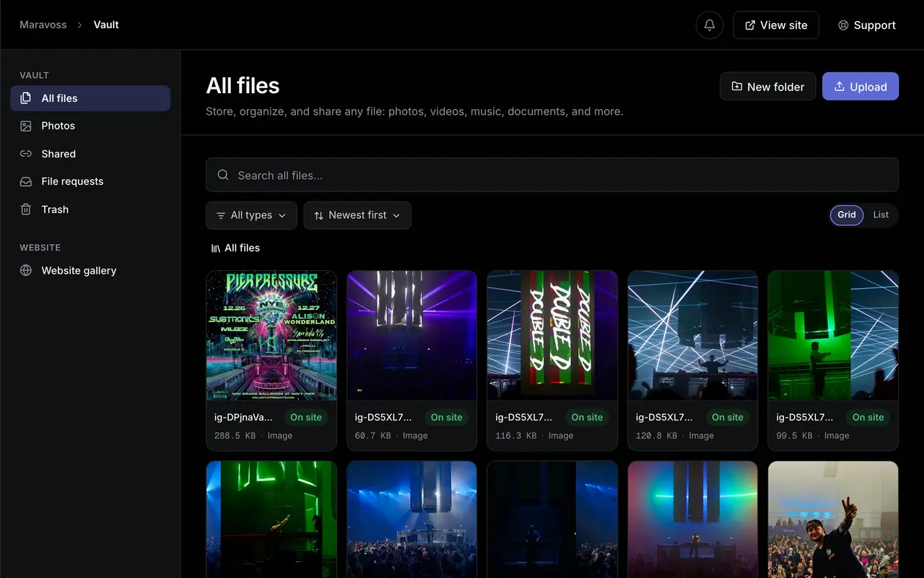Click the File requests inbox icon
This screenshot has width=924, height=578.
point(26,181)
